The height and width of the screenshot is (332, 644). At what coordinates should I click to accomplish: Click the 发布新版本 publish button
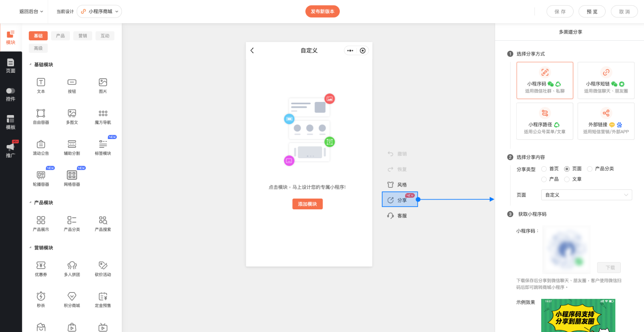(322, 12)
